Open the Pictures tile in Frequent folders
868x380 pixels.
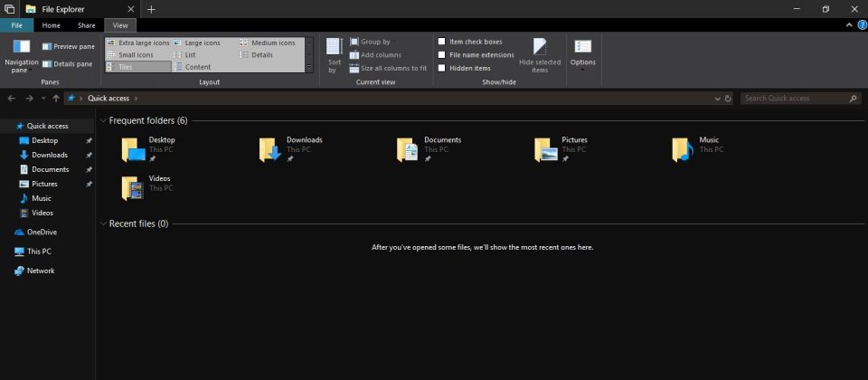(x=561, y=149)
